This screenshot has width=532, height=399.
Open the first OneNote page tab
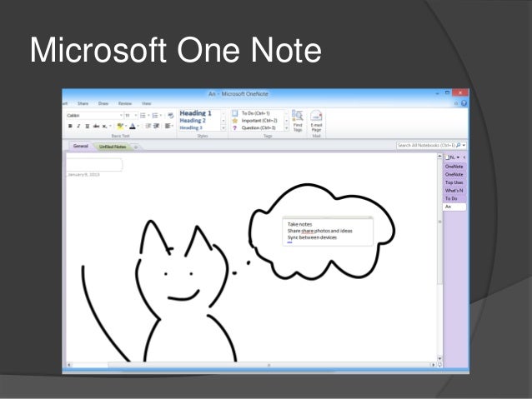click(454, 167)
